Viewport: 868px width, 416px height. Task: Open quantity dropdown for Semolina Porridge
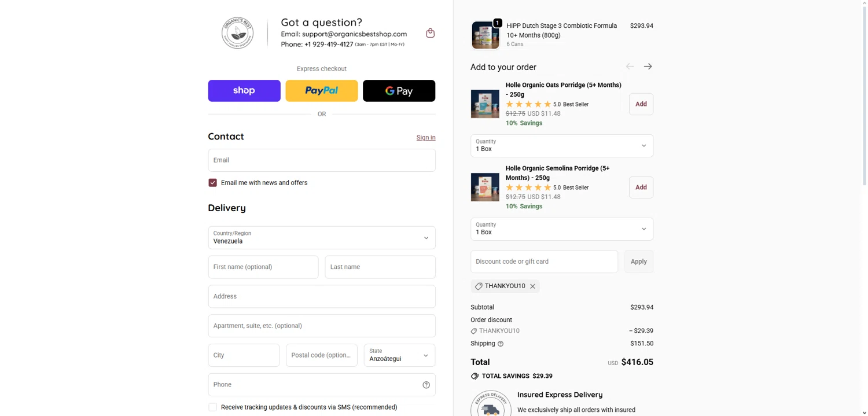pos(561,229)
